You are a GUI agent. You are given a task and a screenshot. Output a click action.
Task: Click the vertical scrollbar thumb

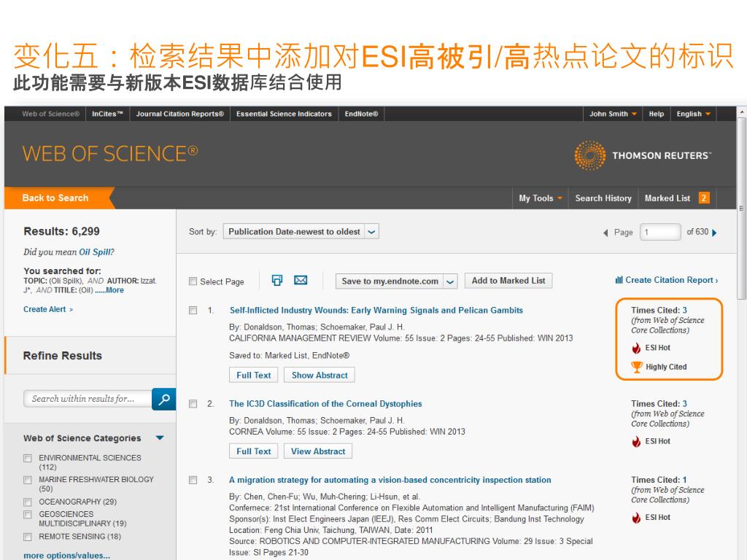(742, 209)
